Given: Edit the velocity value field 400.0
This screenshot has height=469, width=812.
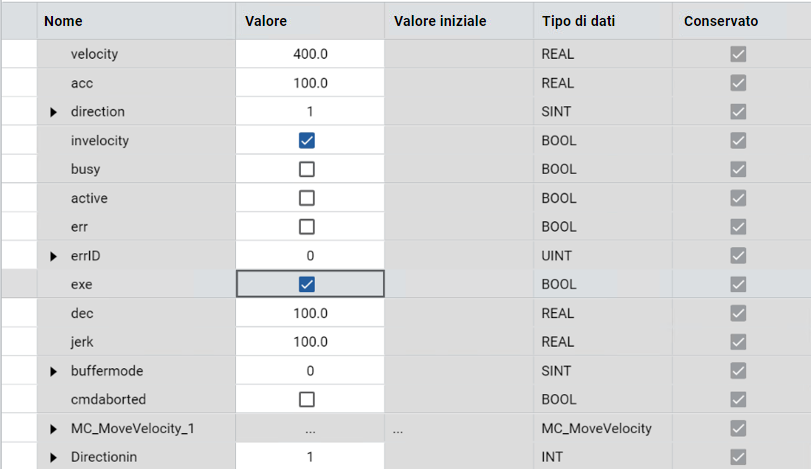Looking at the screenshot, I should (x=310, y=54).
